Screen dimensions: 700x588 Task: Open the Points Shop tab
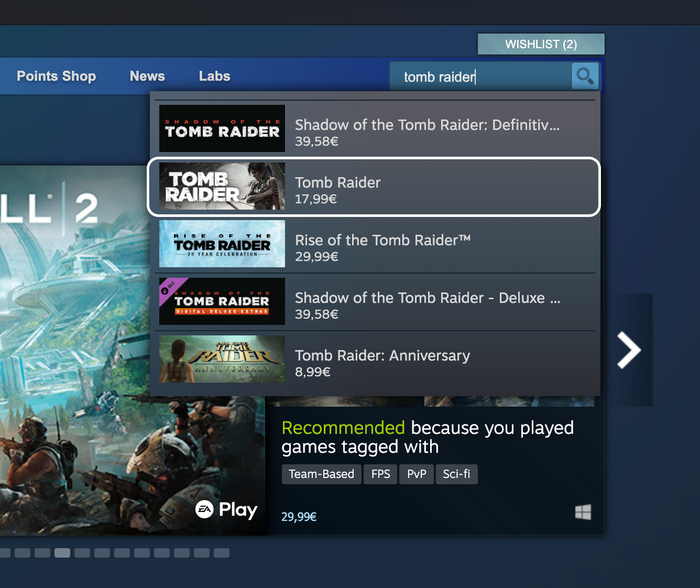click(57, 76)
